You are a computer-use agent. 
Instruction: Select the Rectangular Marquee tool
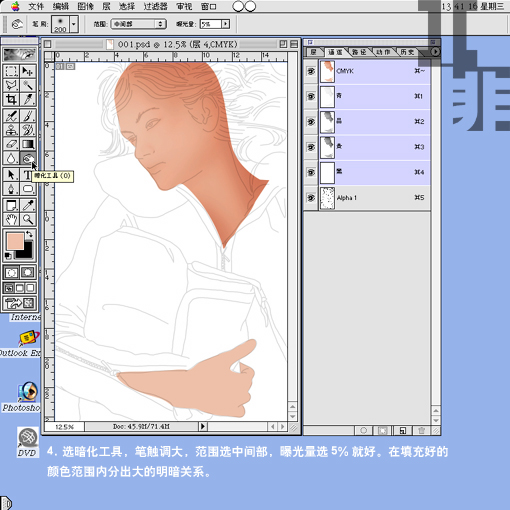(11, 71)
